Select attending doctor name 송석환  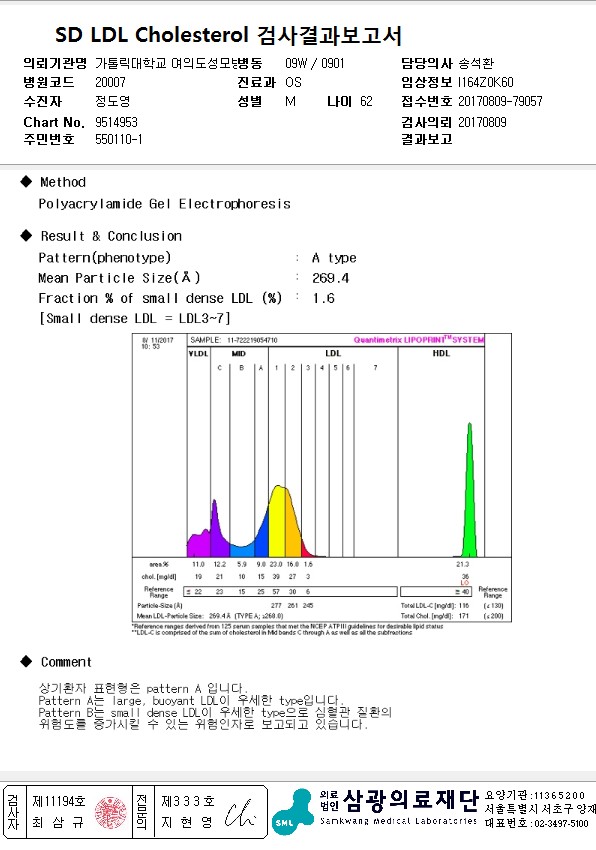point(476,63)
